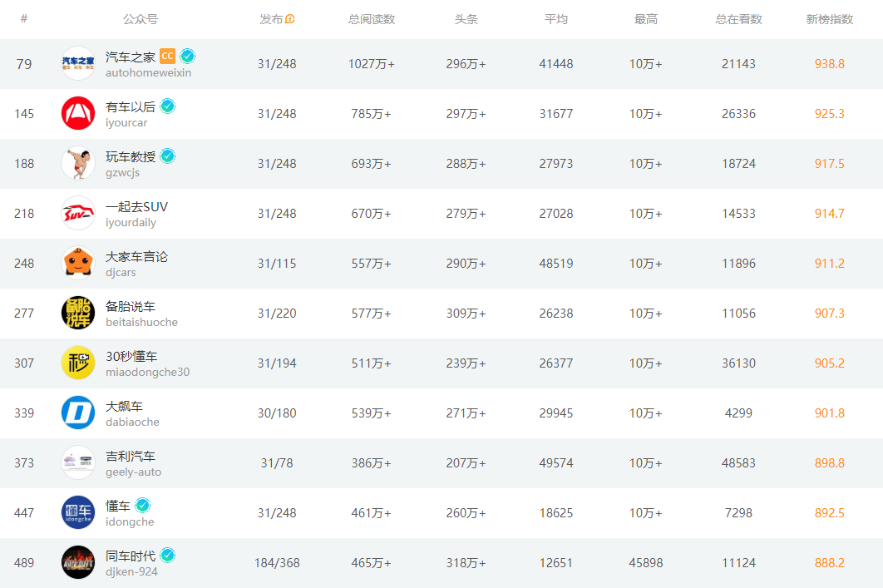Click the orange CC badge beside 汽车之家
This screenshot has height=588, width=883.
[167, 57]
